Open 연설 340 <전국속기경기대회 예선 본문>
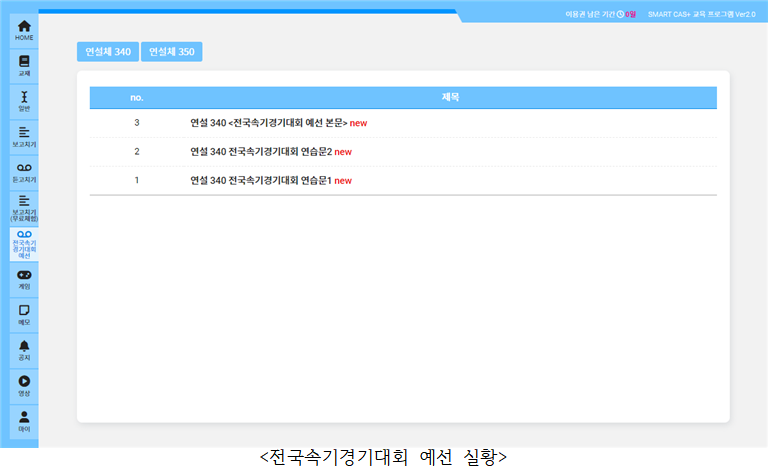Viewport: 768px width, 470px height. (269, 123)
